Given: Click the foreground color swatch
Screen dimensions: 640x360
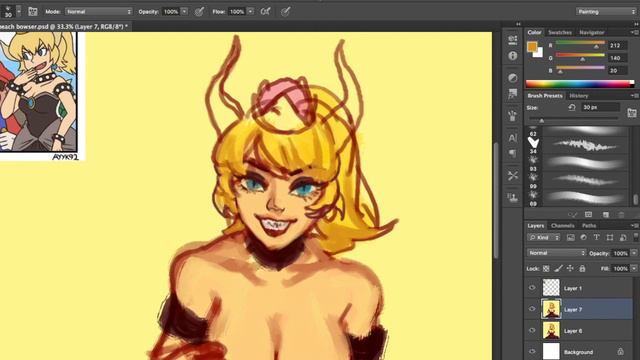Looking at the screenshot, I should tap(532, 47).
